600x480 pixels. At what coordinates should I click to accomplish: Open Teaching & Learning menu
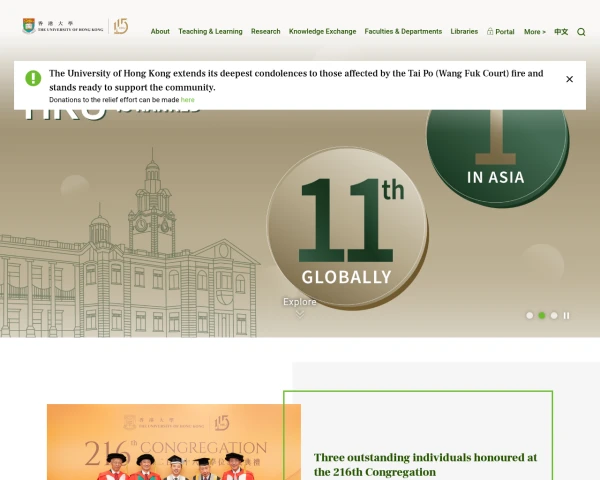coord(210,31)
